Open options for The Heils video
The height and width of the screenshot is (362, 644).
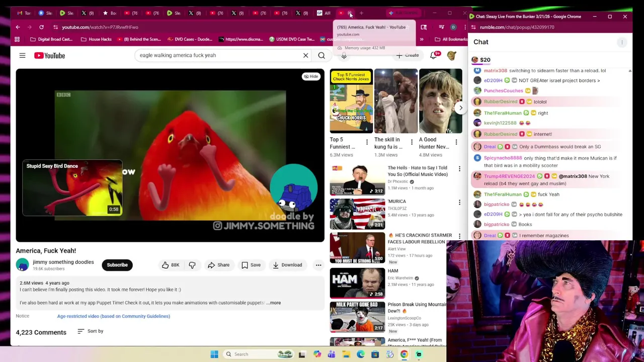pos(459,169)
